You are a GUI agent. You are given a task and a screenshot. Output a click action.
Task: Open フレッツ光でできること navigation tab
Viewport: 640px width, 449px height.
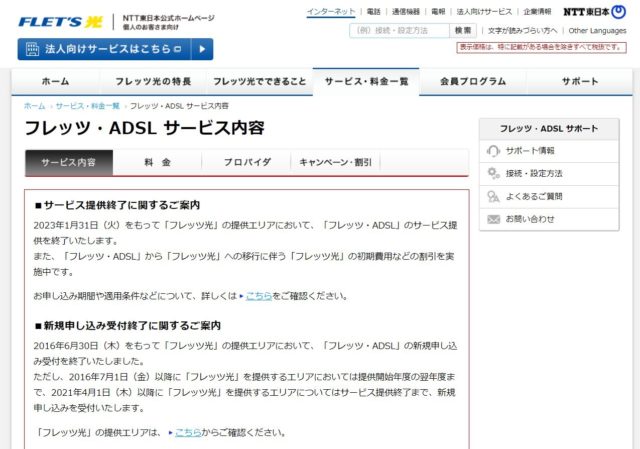[x=260, y=82]
